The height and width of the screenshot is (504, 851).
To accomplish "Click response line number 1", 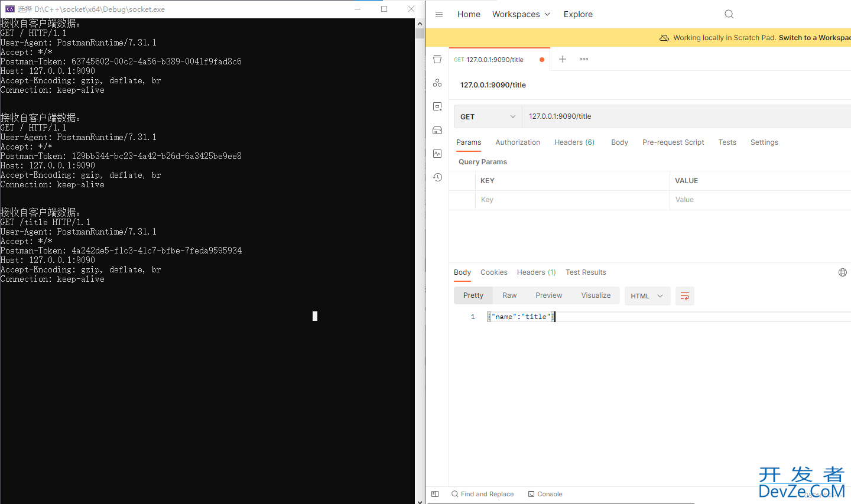I will 473,317.
